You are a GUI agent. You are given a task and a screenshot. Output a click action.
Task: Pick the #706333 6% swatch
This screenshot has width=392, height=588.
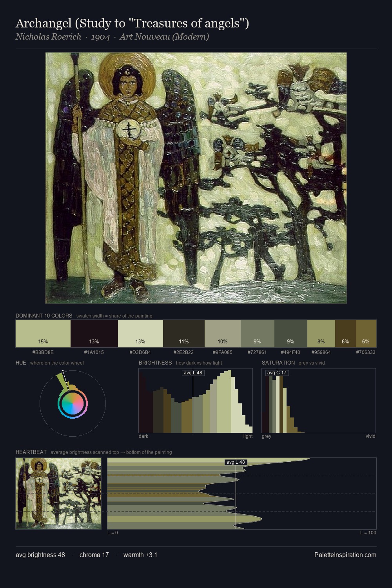(366, 333)
